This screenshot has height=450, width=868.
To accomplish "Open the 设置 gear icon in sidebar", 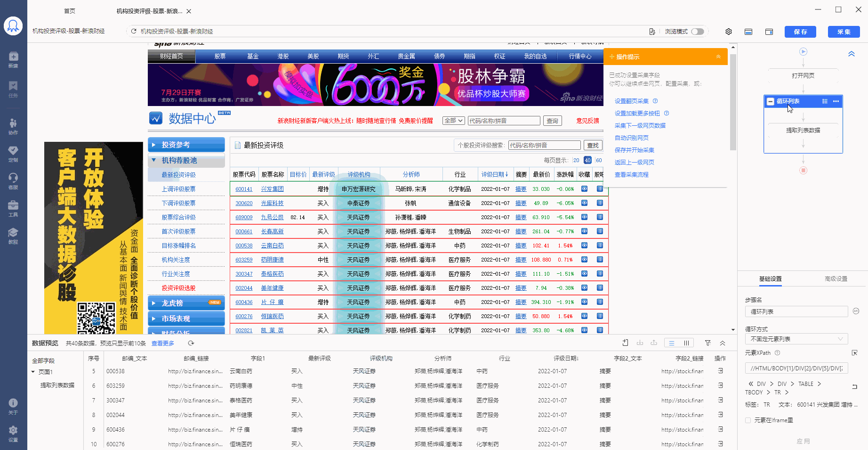I will [x=13, y=434].
